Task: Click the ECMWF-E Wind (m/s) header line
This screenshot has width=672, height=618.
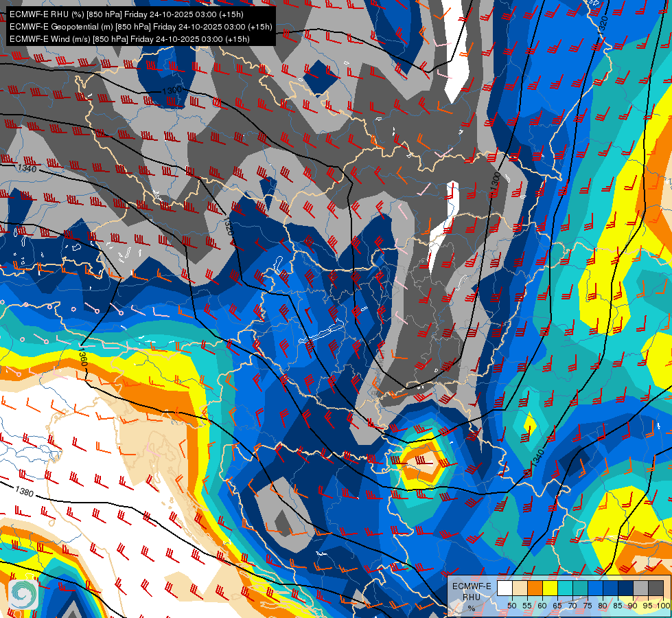Action: [130, 39]
